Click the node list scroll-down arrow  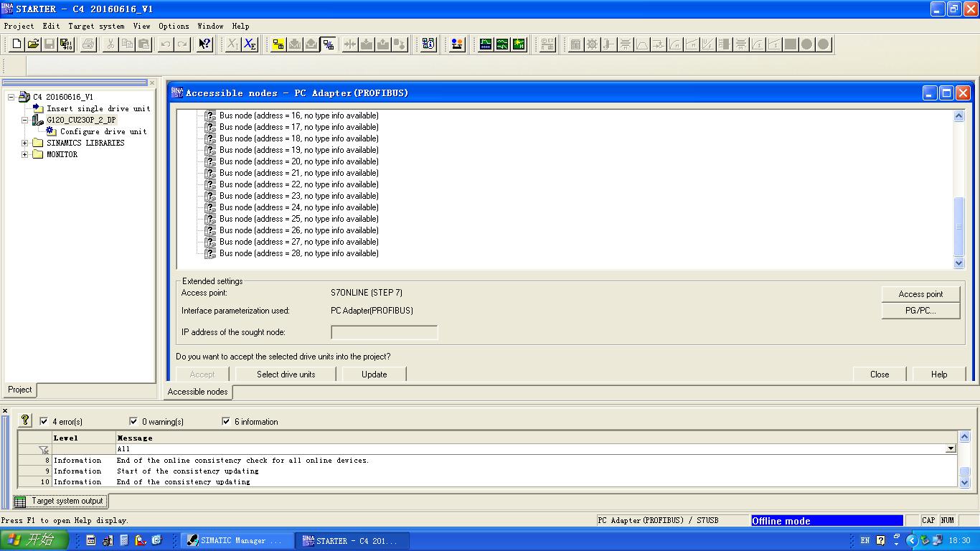(959, 263)
